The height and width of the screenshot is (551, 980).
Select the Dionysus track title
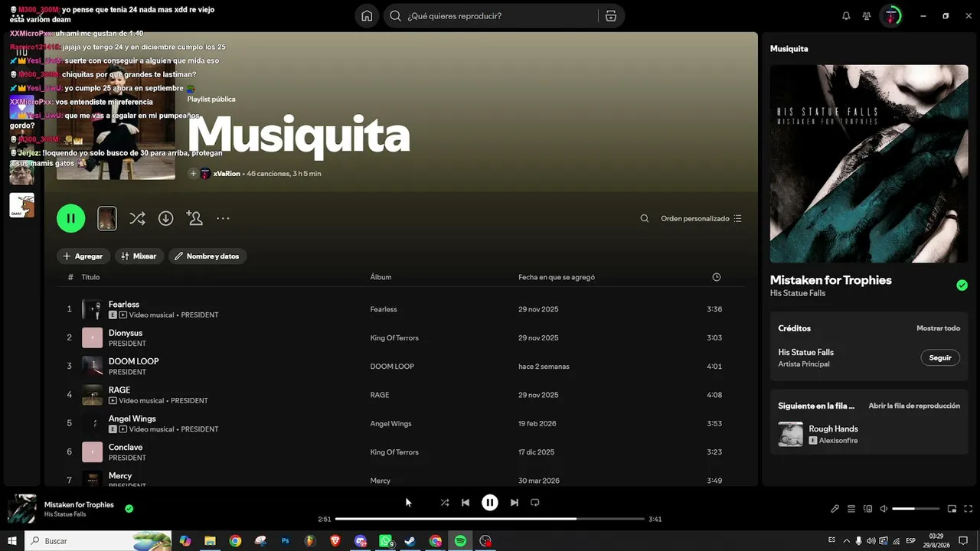point(126,333)
